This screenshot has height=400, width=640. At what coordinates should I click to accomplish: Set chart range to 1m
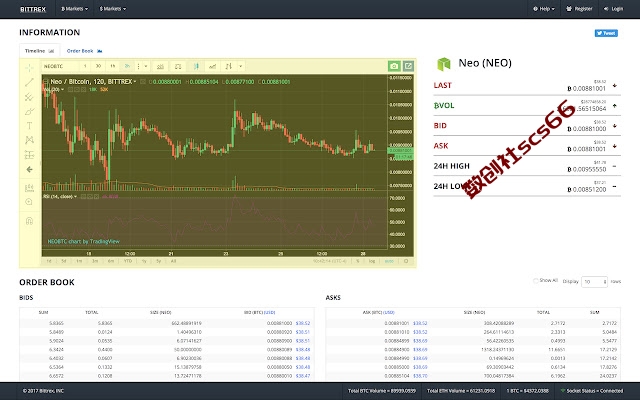[79, 261]
